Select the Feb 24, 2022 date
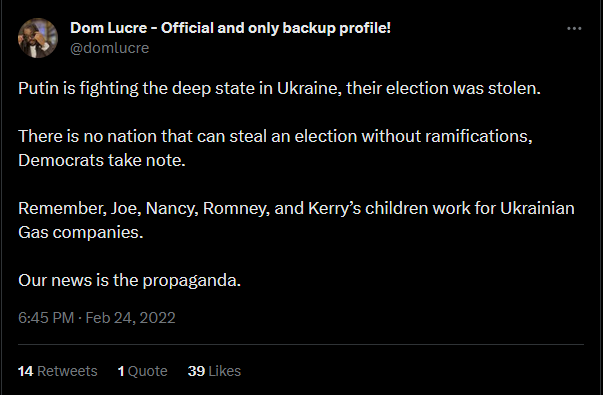The height and width of the screenshot is (395, 603). [x=130, y=318]
